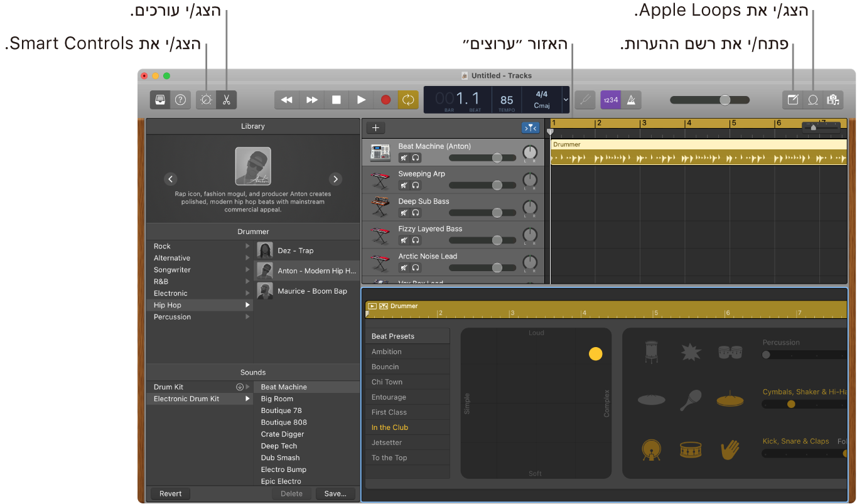857x504 pixels.
Task: Open the LCD display mode dropdown
Action: tap(564, 100)
